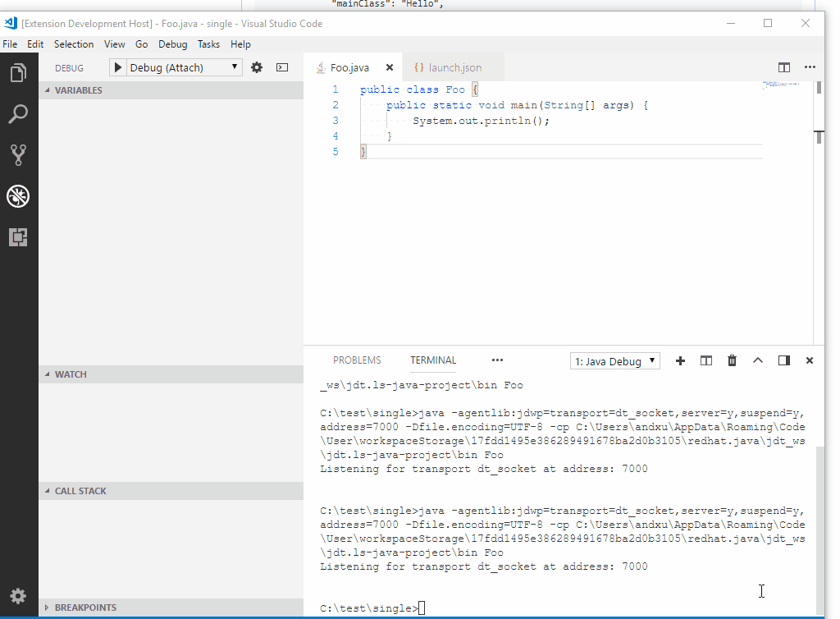Open the Search view

click(x=18, y=114)
